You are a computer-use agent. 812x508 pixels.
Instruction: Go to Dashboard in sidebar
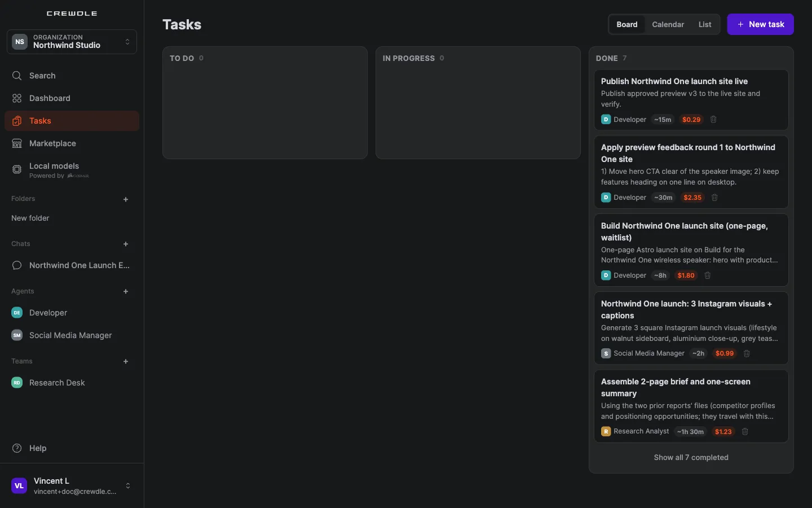(72, 98)
